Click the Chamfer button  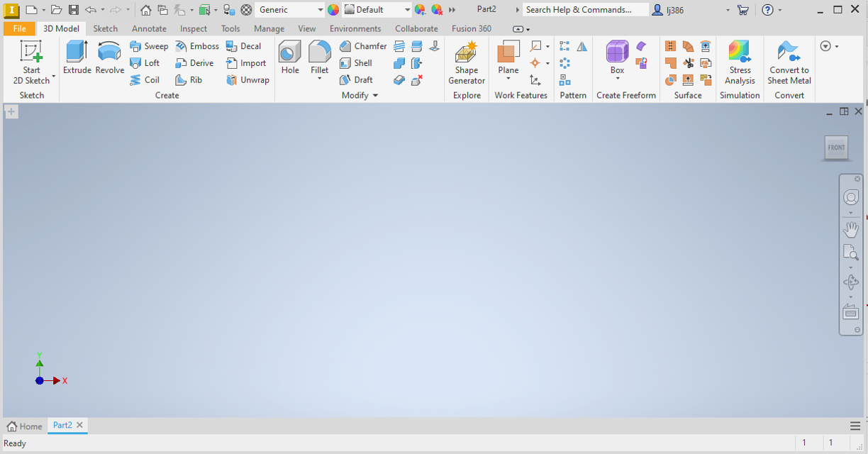363,46
